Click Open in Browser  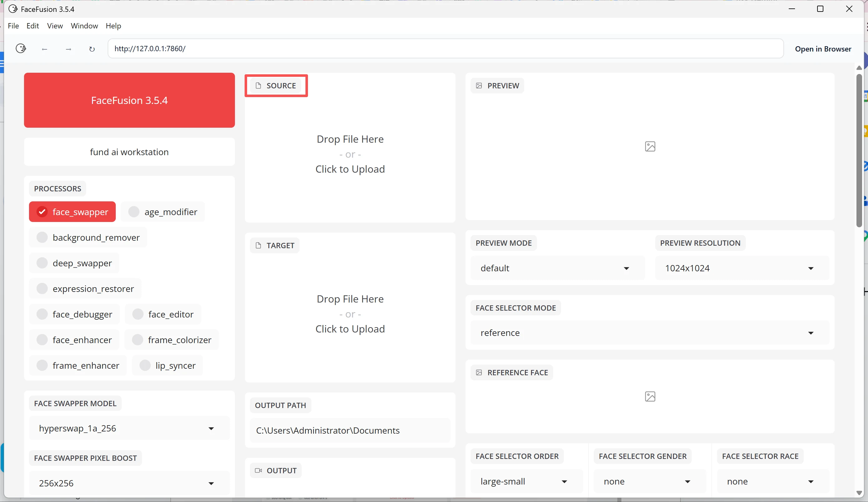(823, 49)
